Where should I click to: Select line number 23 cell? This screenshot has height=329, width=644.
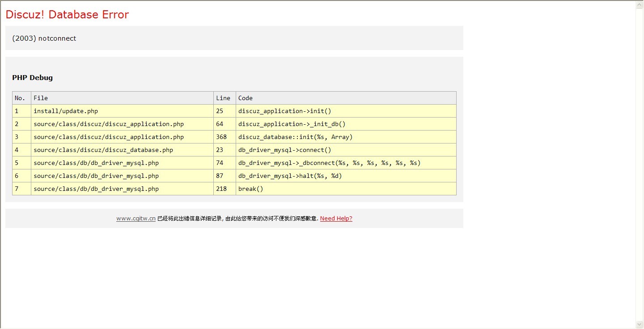click(x=225, y=150)
